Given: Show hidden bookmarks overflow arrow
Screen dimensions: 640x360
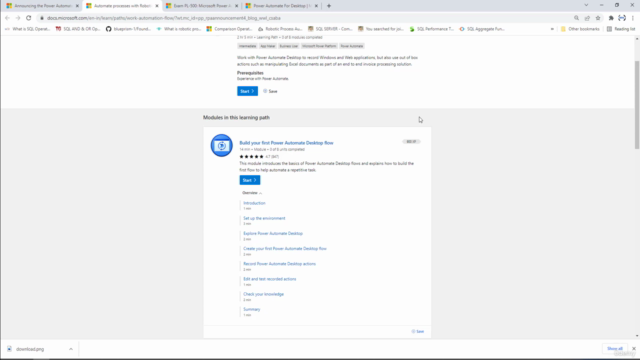Looking at the screenshot, I should [x=552, y=29].
